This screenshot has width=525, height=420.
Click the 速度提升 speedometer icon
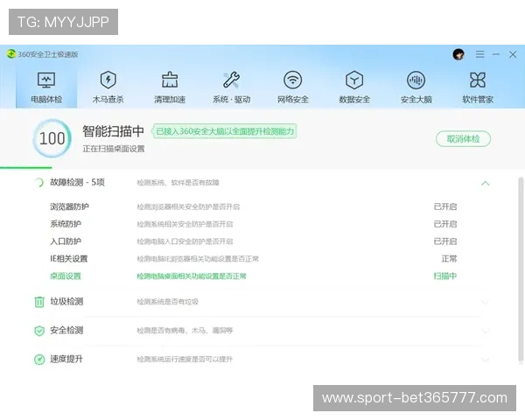tap(39, 360)
